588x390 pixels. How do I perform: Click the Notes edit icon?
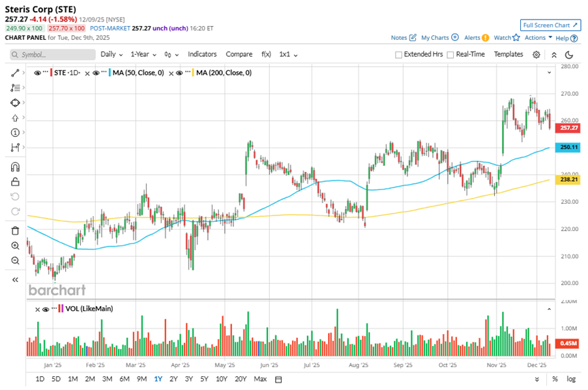pos(413,38)
